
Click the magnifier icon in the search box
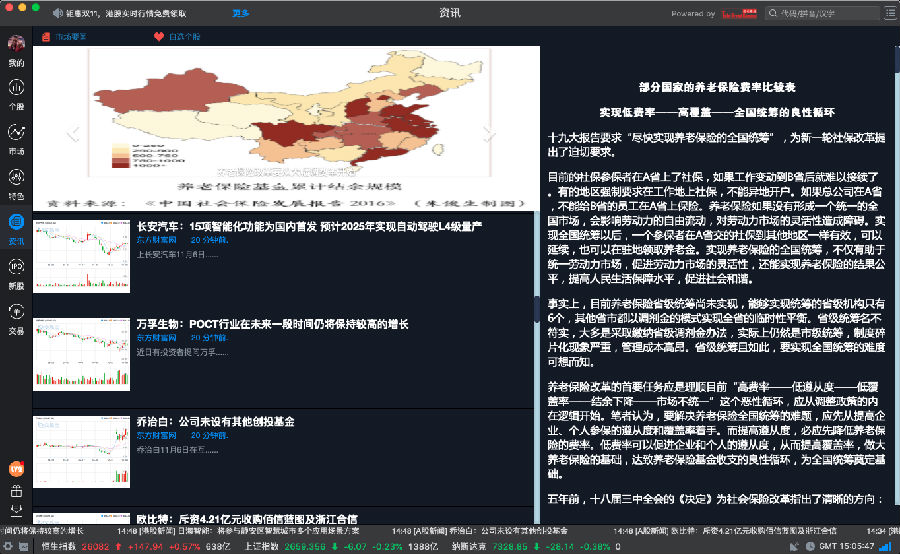[773, 13]
